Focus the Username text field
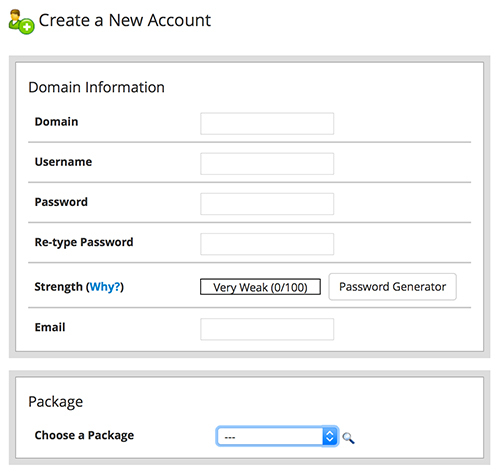 (x=267, y=164)
